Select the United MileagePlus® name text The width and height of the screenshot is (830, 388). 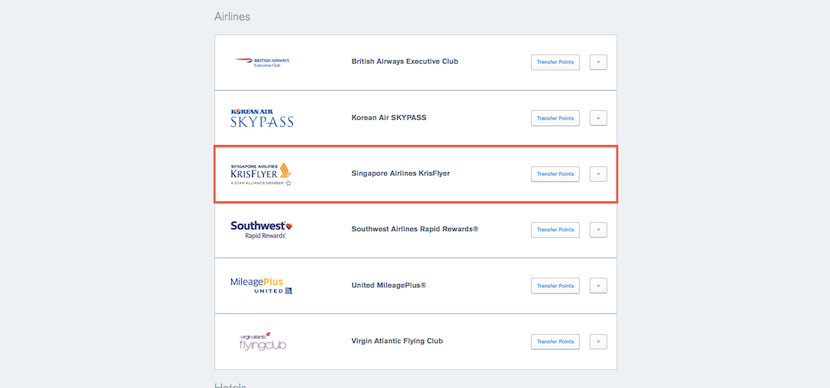tap(389, 285)
